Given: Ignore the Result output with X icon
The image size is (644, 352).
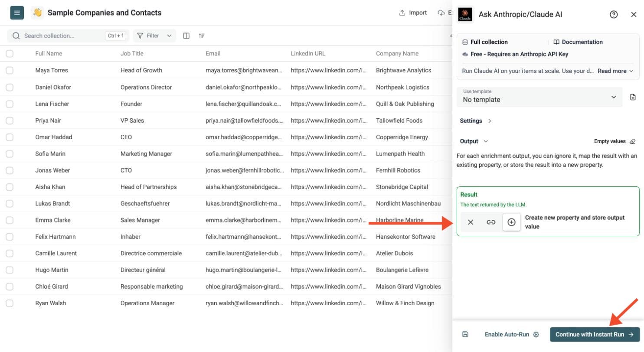Looking at the screenshot, I should [x=471, y=222].
